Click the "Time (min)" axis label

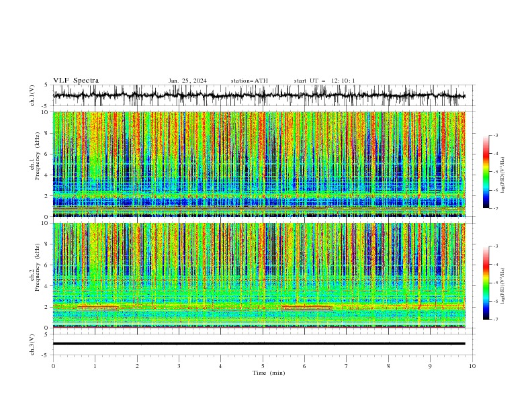point(269,373)
